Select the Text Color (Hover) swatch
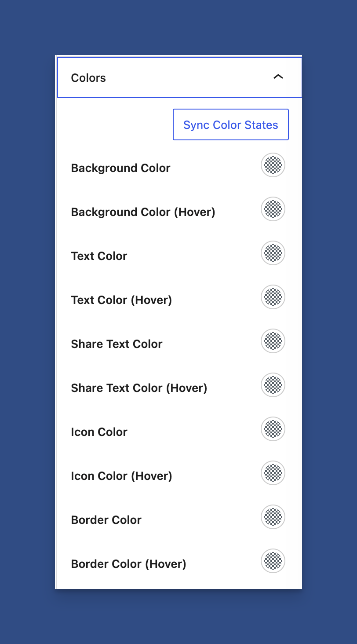 point(273,297)
